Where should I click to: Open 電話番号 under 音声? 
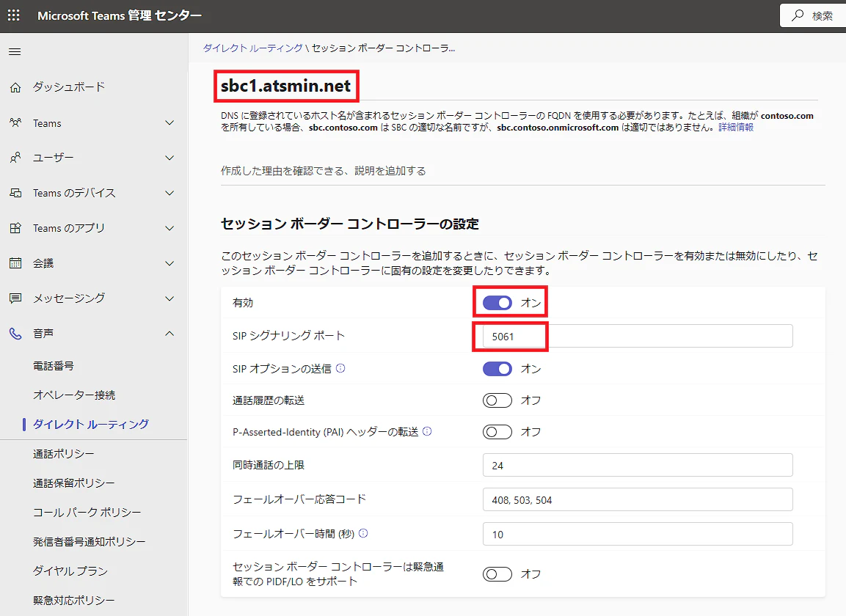[54, 366]
